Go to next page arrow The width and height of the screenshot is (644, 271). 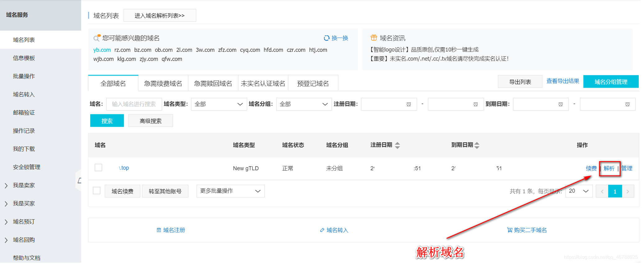(628, 191)
